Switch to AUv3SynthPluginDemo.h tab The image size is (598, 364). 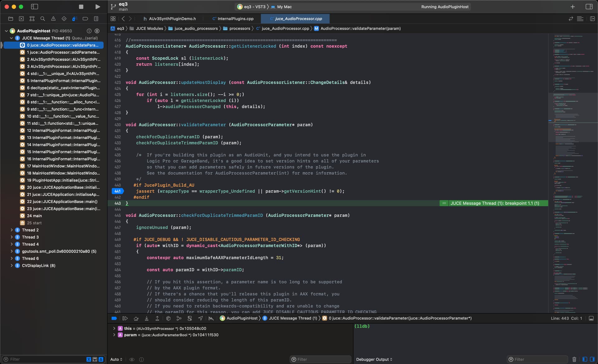172,19
